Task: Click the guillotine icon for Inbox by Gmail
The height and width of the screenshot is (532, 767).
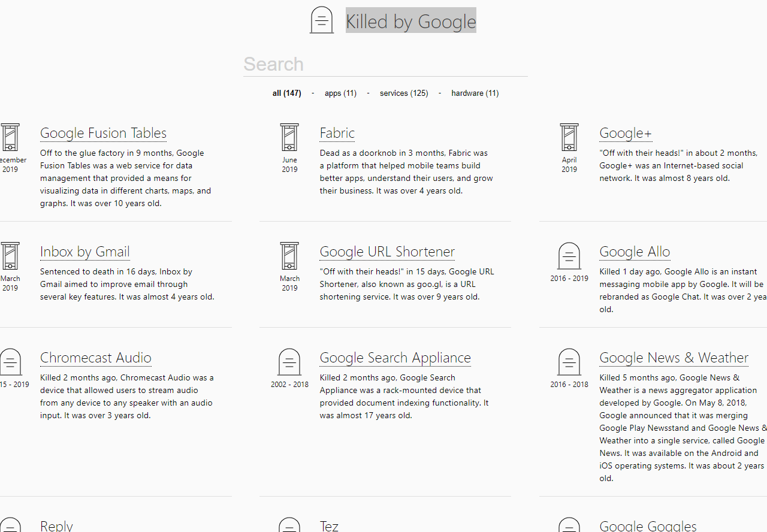Action: click(x=10, y=256)
